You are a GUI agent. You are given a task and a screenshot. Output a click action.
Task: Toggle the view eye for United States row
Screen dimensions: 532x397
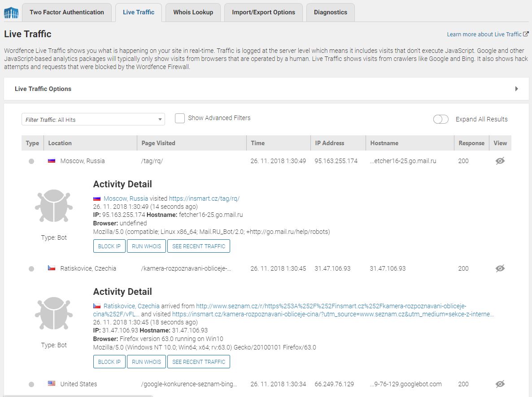[500, 384]
